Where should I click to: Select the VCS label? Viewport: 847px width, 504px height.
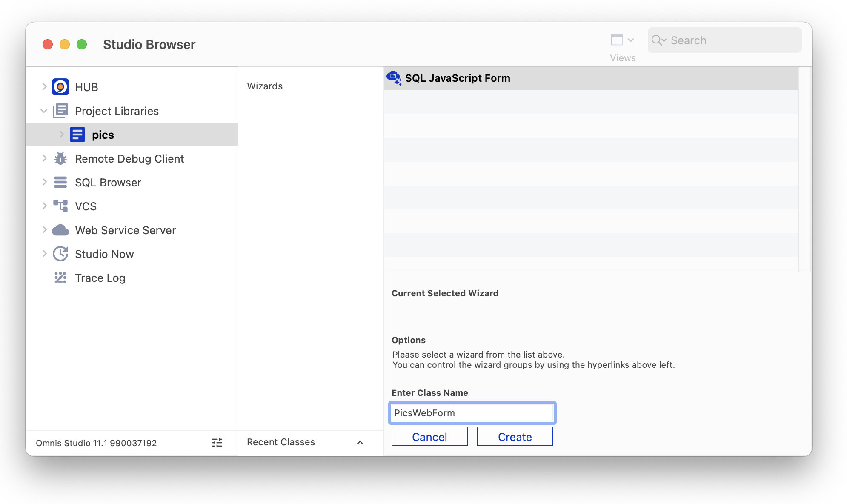pos(86,206)
